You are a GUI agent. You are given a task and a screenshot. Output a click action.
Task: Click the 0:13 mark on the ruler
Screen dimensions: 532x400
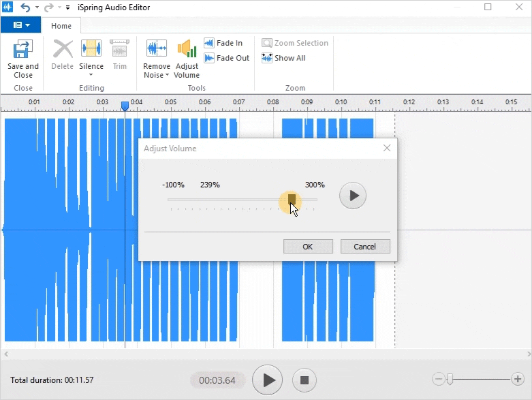[443, 102]
